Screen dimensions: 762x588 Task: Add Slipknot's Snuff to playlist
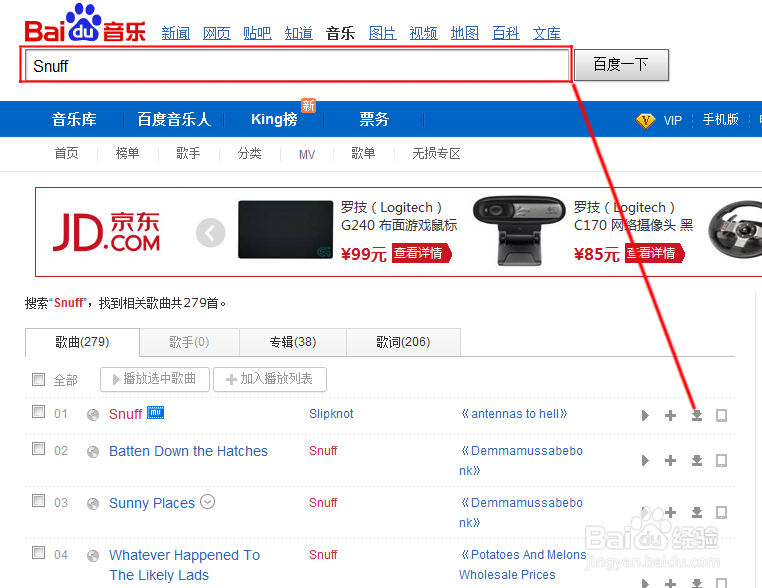pyautogui.click(x=670, y=415)
